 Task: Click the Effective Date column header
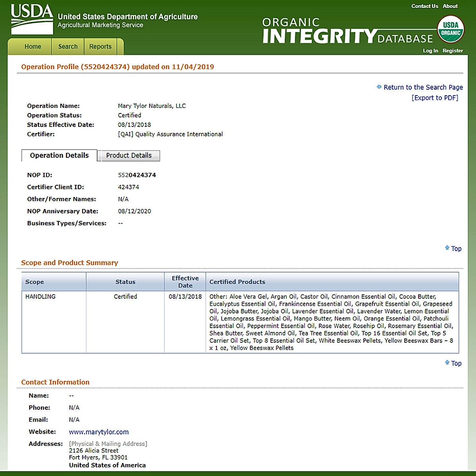(185, 282)
